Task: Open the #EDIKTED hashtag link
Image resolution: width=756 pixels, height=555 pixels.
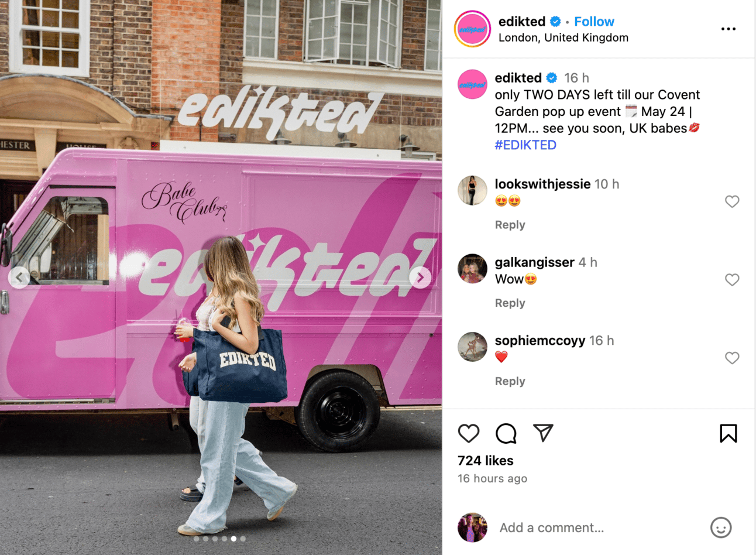Action: point(525,145)
